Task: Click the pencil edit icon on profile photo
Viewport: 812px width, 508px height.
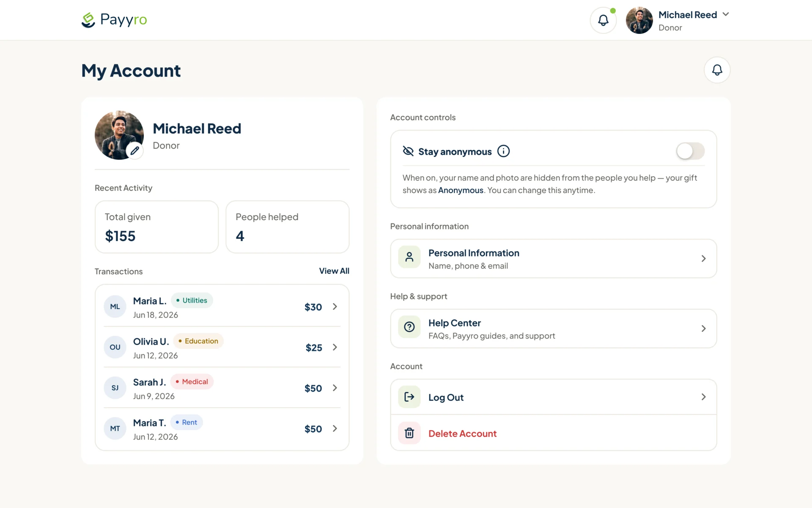Action: 135,150
